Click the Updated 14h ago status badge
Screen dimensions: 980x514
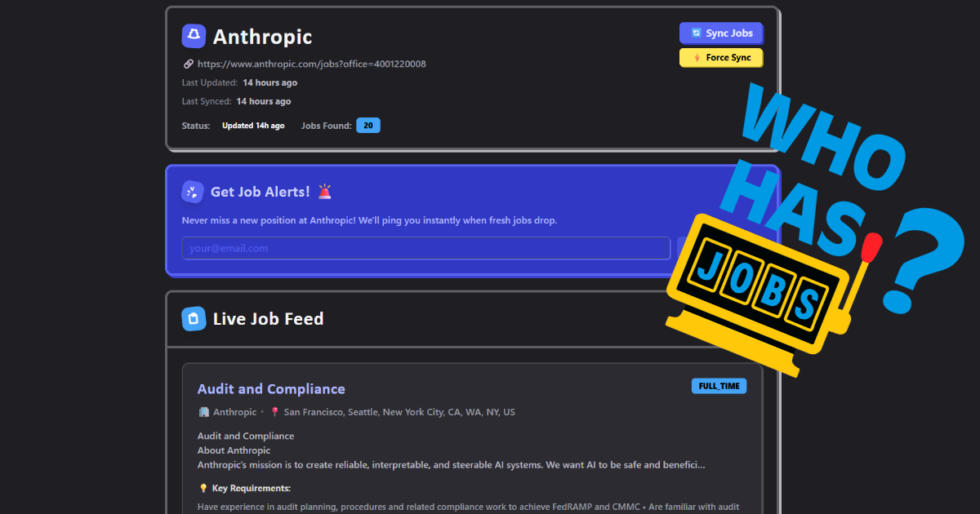253,126
